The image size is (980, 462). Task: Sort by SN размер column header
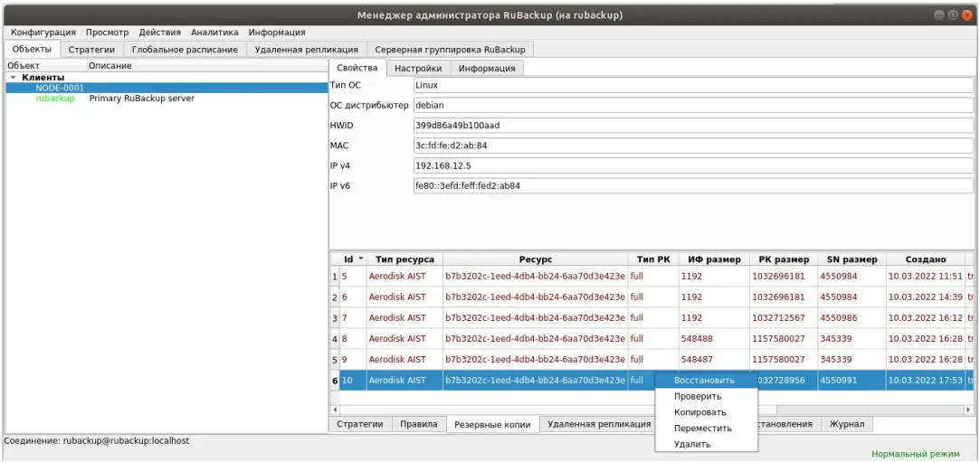pos(852,259)
